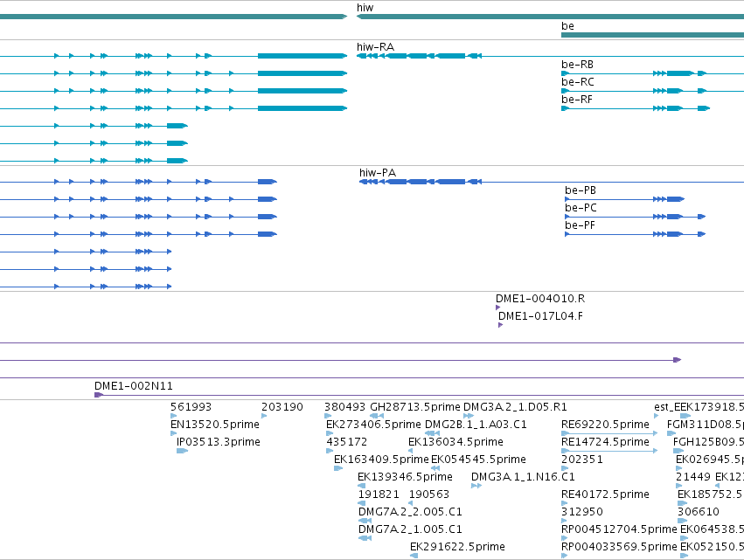744x560 pixels.
Task: Click the be-RC transcript label
Action: [x=578, y=82]
